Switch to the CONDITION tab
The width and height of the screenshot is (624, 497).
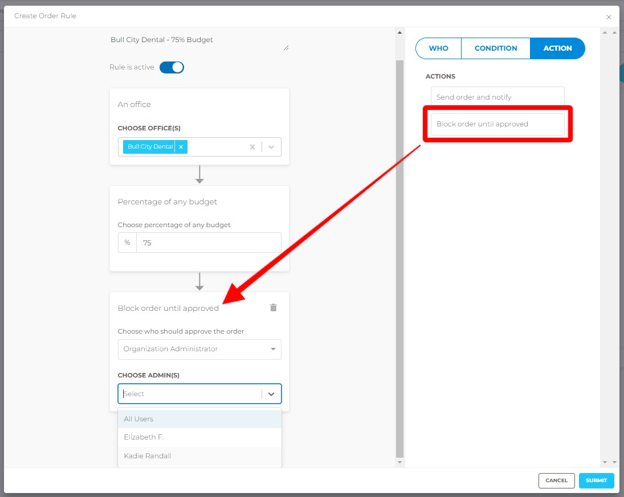point(495,48)
